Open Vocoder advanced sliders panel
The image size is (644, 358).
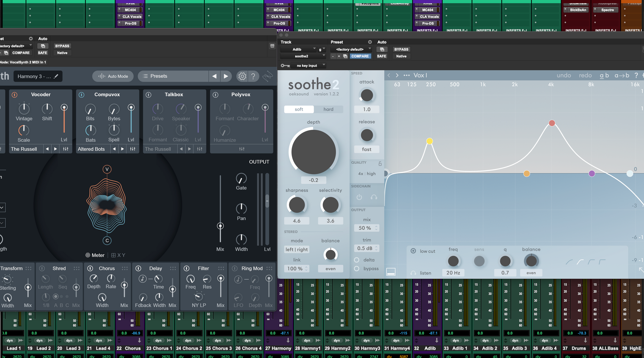pos(66,149)
